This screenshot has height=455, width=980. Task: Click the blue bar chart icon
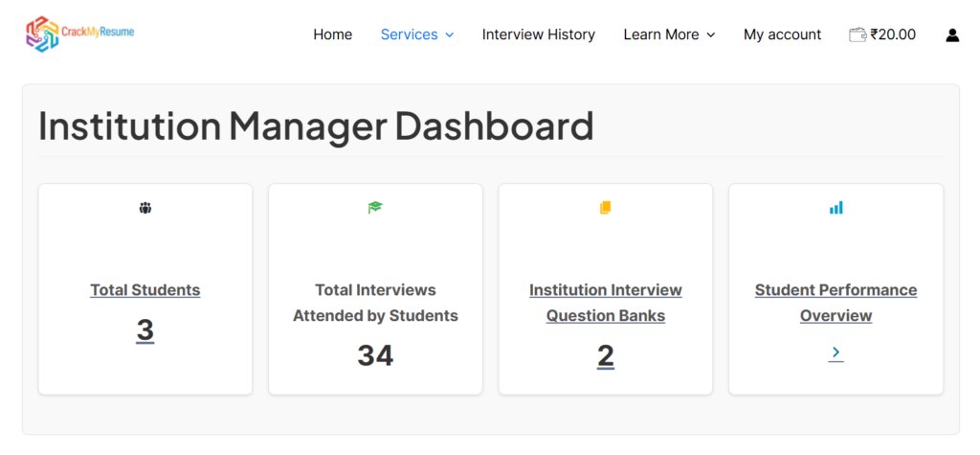click(835, 208)
